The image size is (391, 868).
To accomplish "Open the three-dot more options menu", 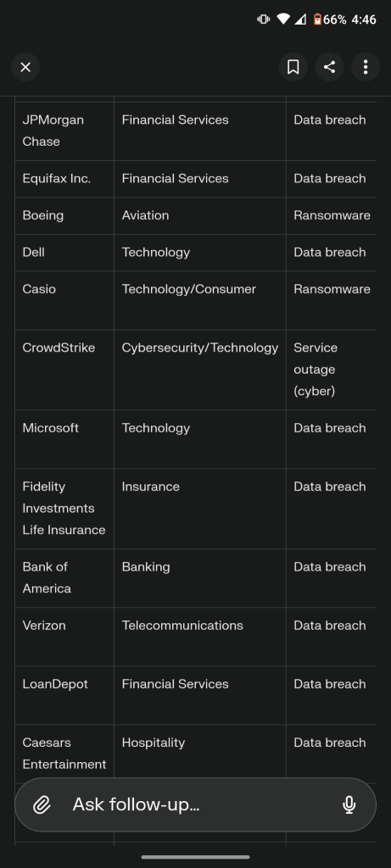I will coord(366,67).
